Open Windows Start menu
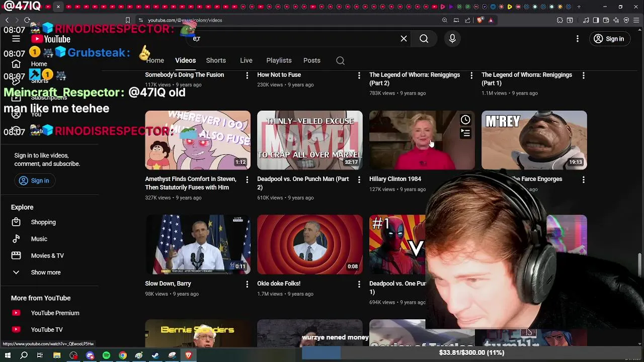Viewport: 644px width, 362px height. pyautogui.click(x=8, y=355)
